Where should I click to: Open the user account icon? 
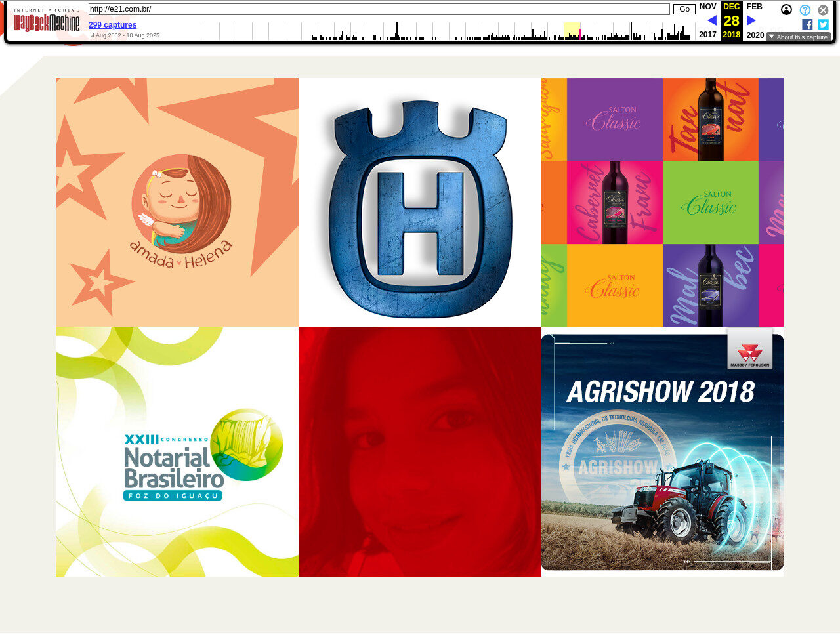(786, 10)
